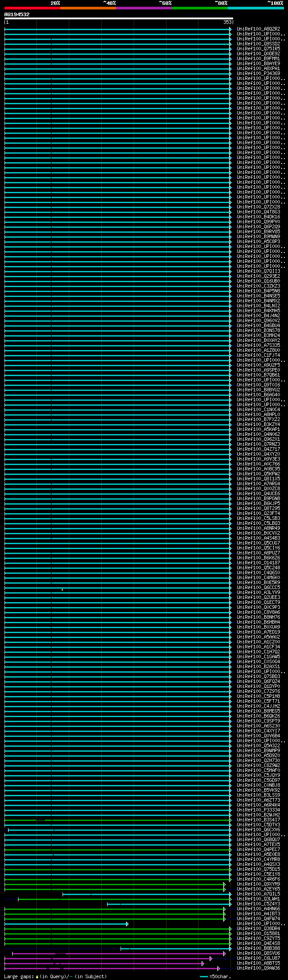Viewport: 288px width, 980px height.
Task: Click hit label UniRef100_Q0DE92
Action: click(x=258, y=53)
